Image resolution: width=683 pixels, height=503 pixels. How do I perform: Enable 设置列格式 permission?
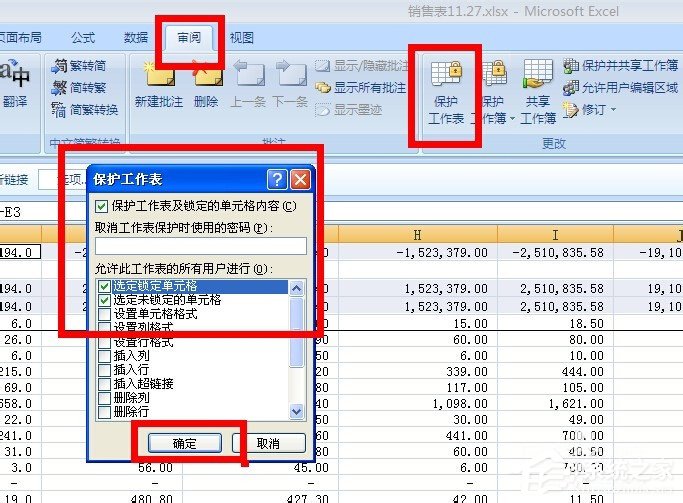(x=104, y=328)
